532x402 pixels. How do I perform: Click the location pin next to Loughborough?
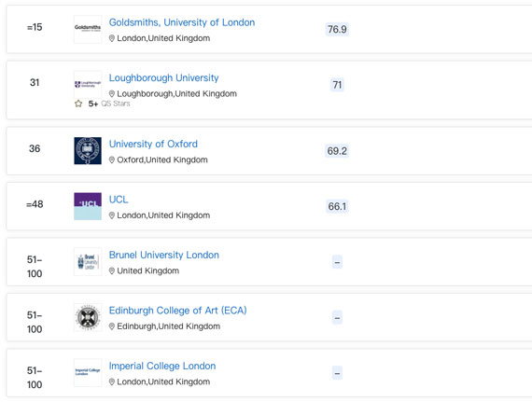[112, 93]
